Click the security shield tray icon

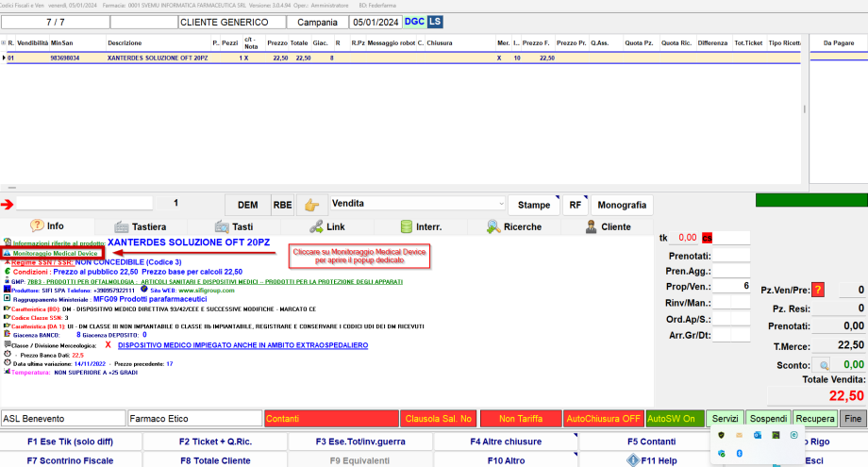click(722, 435)
